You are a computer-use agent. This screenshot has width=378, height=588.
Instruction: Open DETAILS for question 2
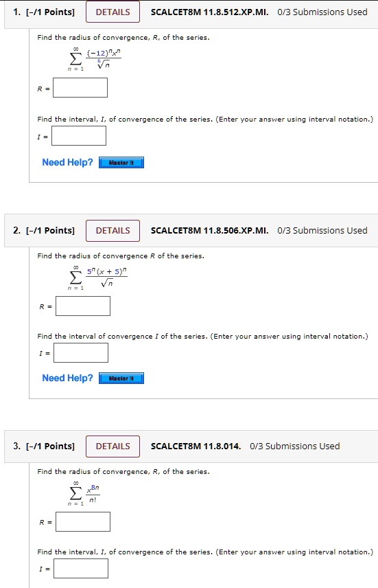[x=113, y=231]
